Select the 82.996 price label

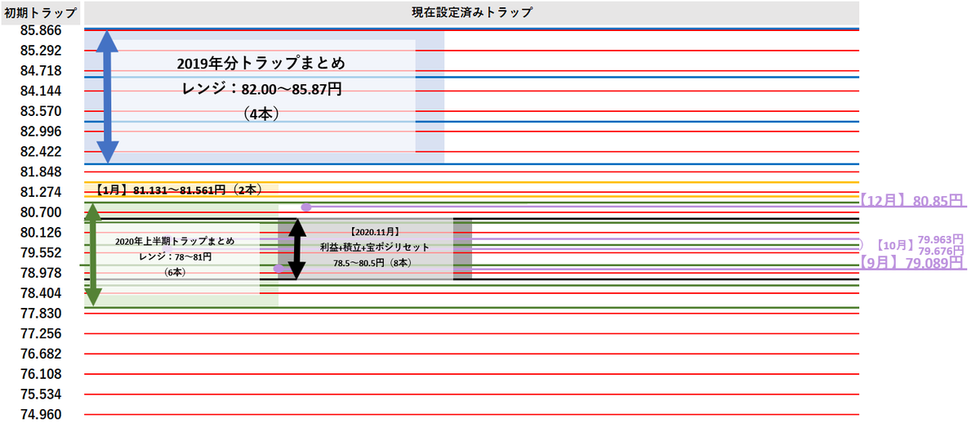(40, 132)
